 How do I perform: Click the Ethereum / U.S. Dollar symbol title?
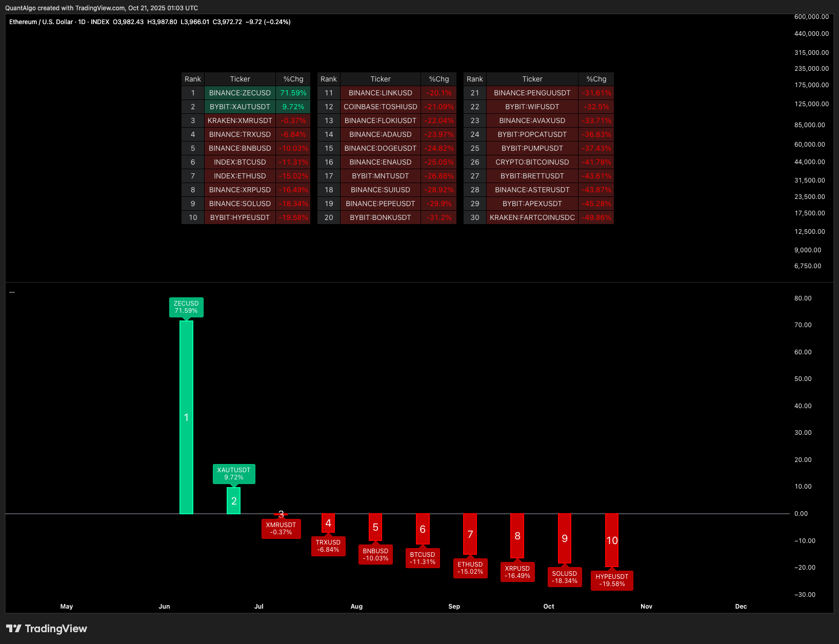click(x=41, y=22)
